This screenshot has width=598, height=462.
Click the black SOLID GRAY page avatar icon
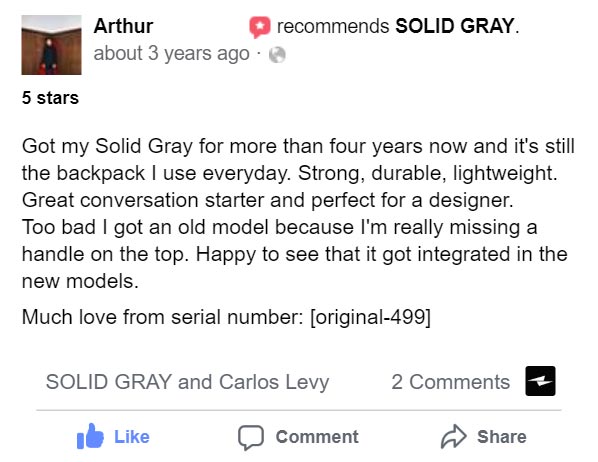pyautogui.click(x=540, y=381)
